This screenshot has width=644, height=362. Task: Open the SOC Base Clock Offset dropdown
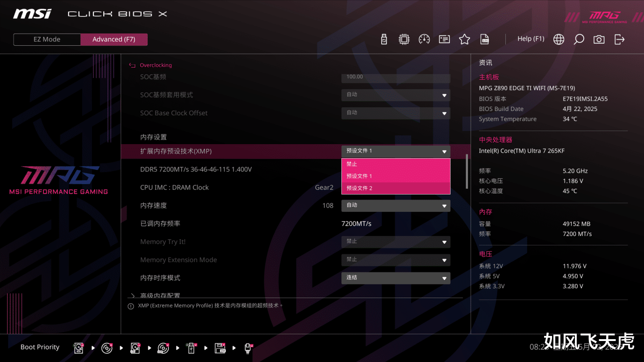396,113
